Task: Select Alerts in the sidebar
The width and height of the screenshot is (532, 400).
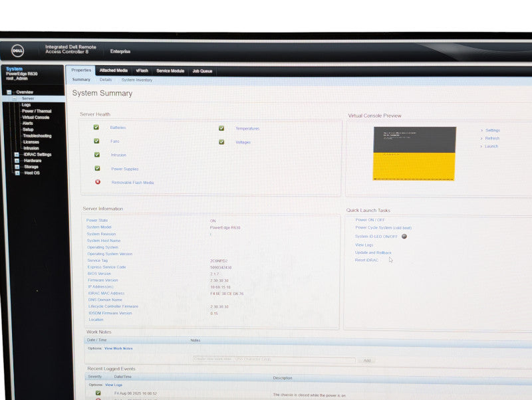Action: 27,124
